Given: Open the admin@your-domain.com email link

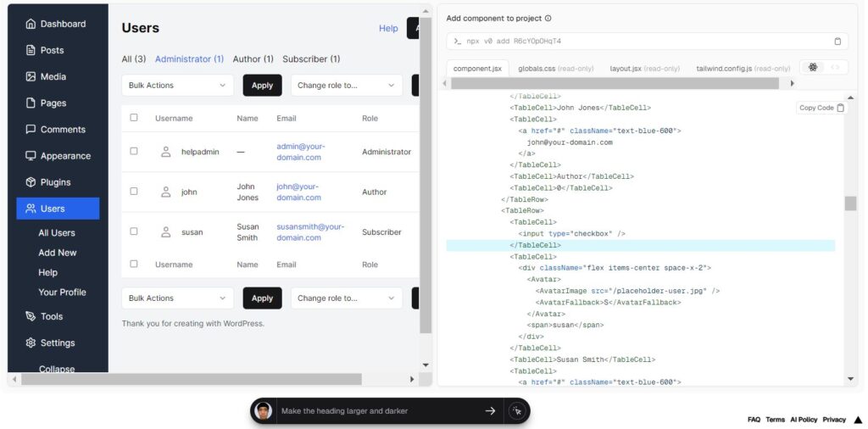Looking at the screenshot, I should pyautogui.click(x=301, y=152).
